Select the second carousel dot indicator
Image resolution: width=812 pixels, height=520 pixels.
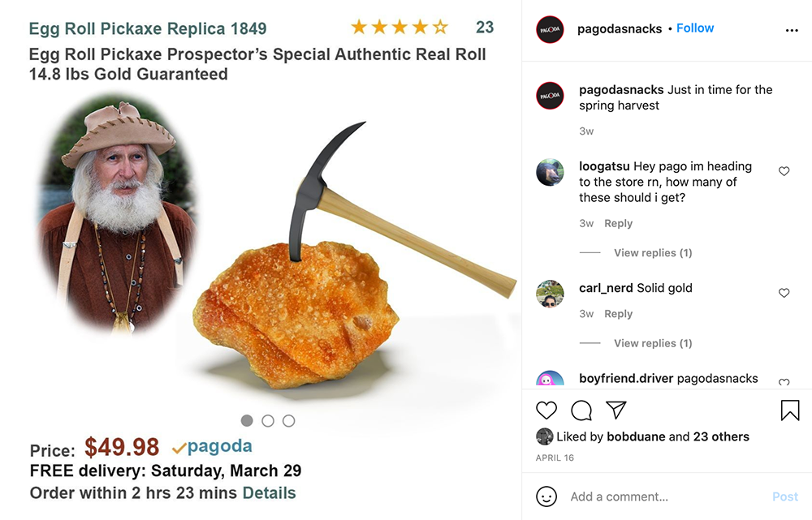tap(268, 421)
